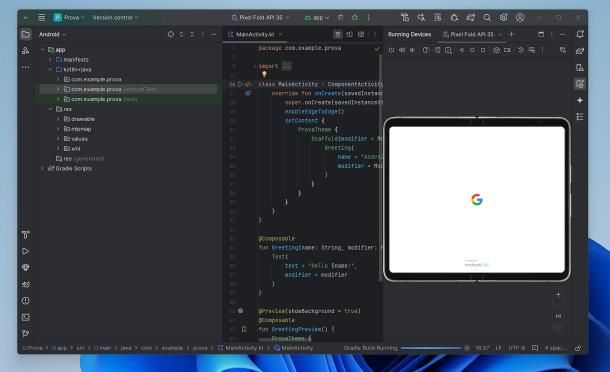Screen dimensions: 610x372
Task: Click MainActivity.kt in breadcrumb bar
Action: pos(240,348)
